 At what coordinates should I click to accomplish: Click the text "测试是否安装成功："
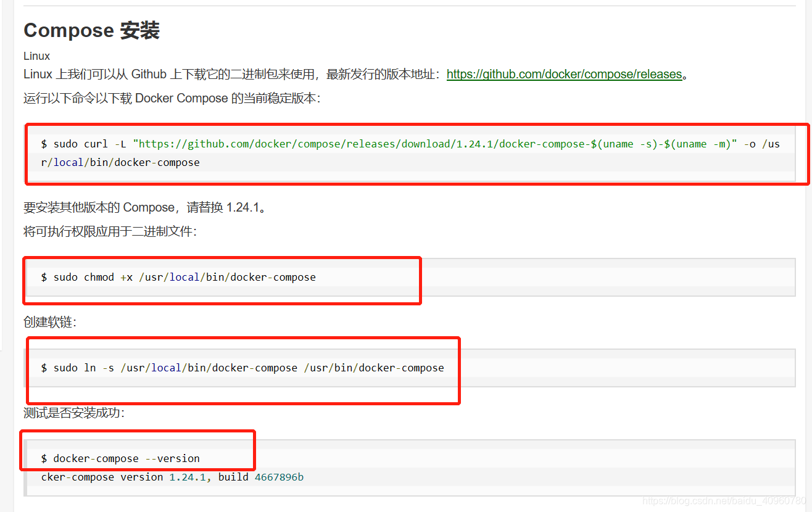[x=74, y=413]
